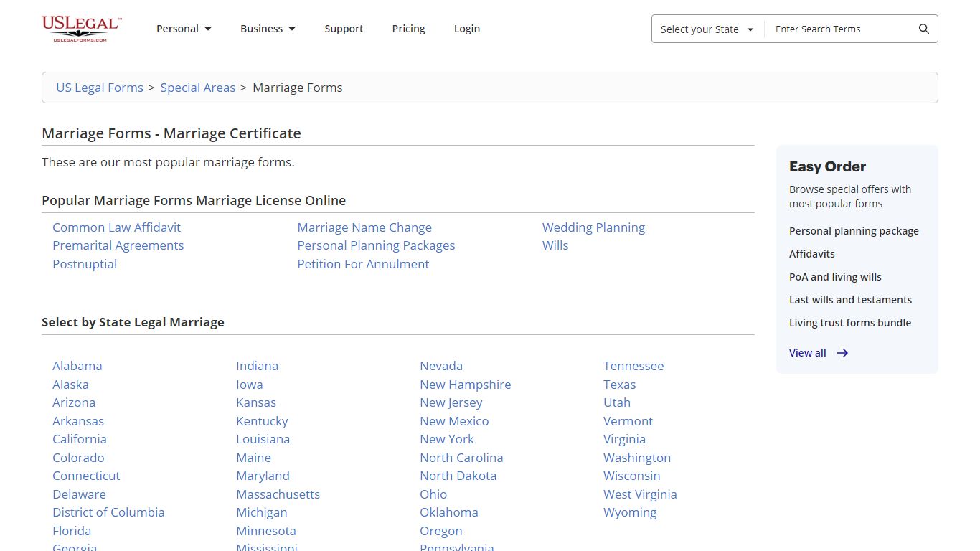Select Living trust forms bundle

(x=850, y=323)
